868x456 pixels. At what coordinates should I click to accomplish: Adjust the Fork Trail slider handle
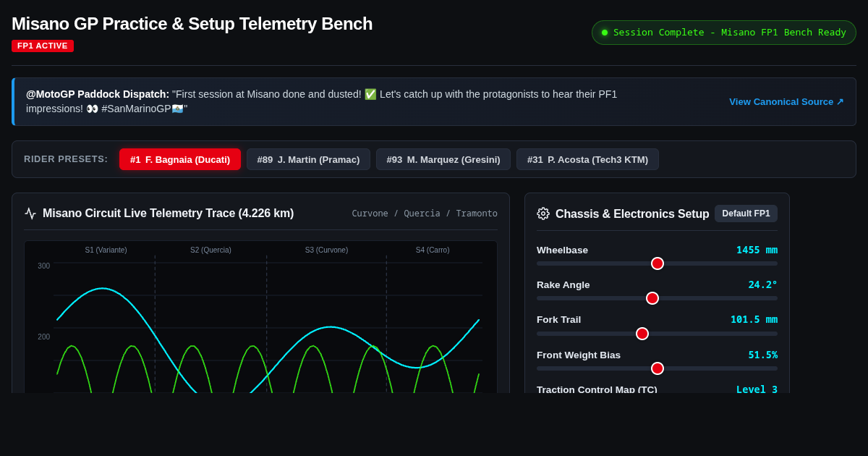coord(642,334)
